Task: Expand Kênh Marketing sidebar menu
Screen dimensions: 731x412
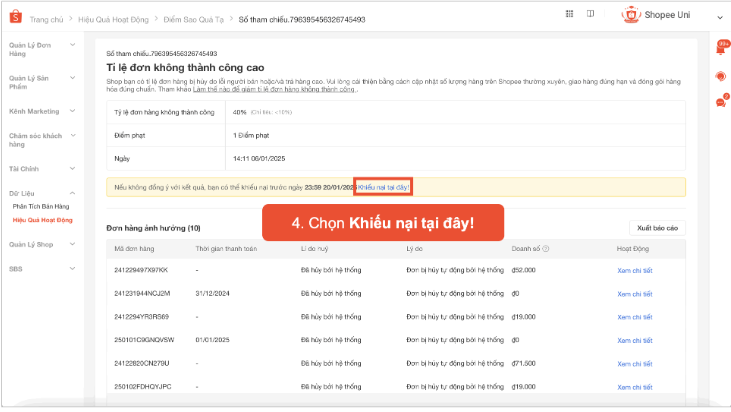Action: (73, 111)
